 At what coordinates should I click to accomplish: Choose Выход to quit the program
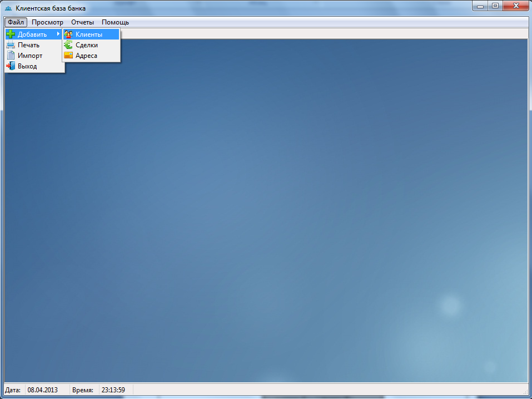[x=34, y=66]
